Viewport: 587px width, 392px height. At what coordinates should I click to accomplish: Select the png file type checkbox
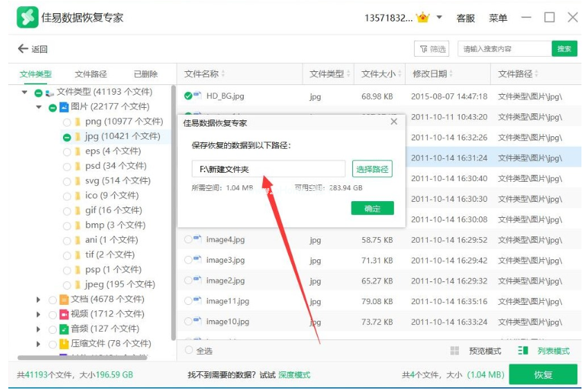[x=66, y=122]
